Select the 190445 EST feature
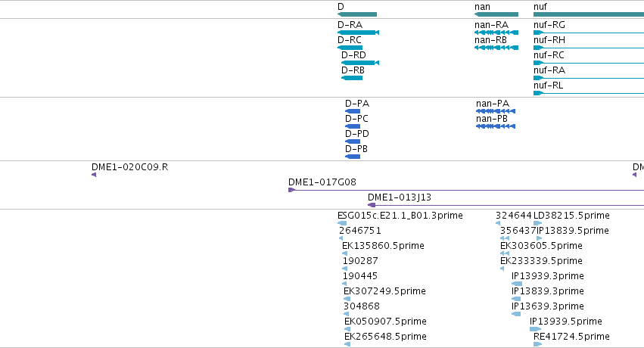This screenshot has width=644, height=348. 344,284
